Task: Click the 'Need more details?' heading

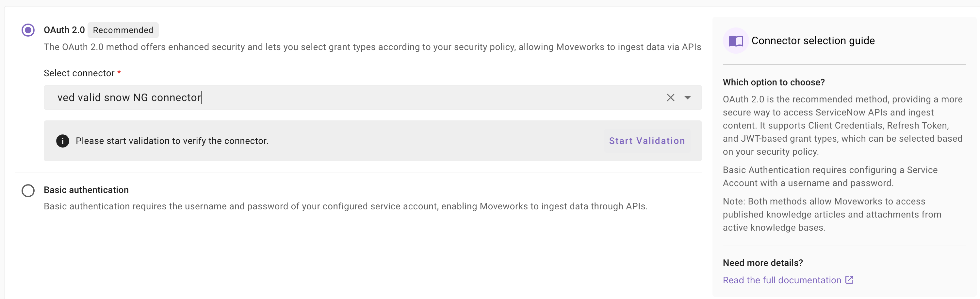Action: (762, 263)
